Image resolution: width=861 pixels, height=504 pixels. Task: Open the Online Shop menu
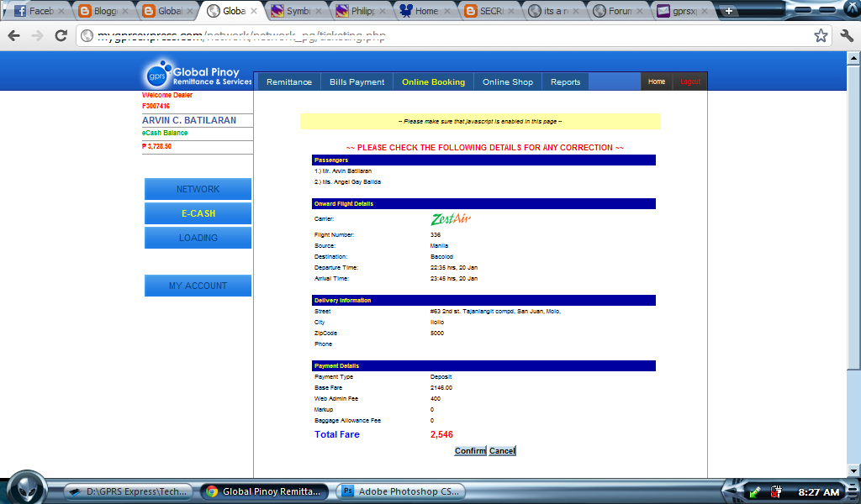(507, 81)
